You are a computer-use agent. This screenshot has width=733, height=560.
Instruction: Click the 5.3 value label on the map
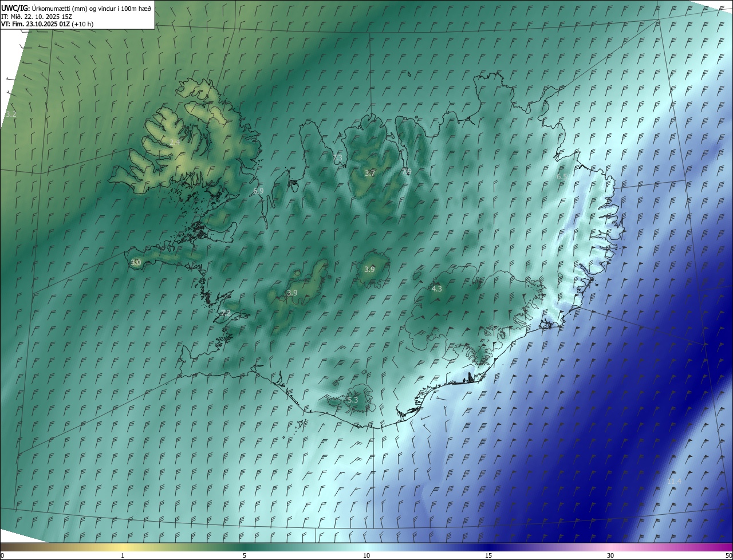[x=353, y=400]
